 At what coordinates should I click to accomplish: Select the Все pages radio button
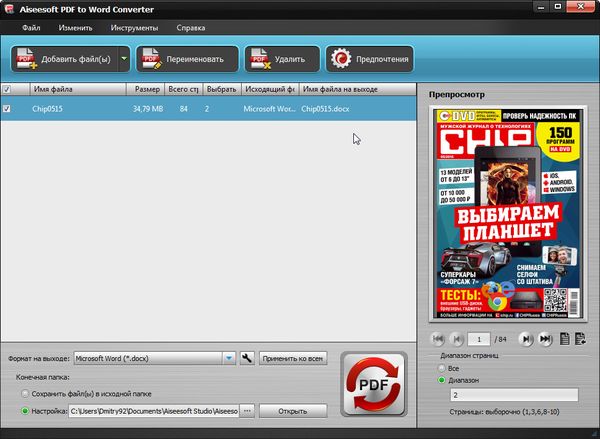tap(442, 368)
